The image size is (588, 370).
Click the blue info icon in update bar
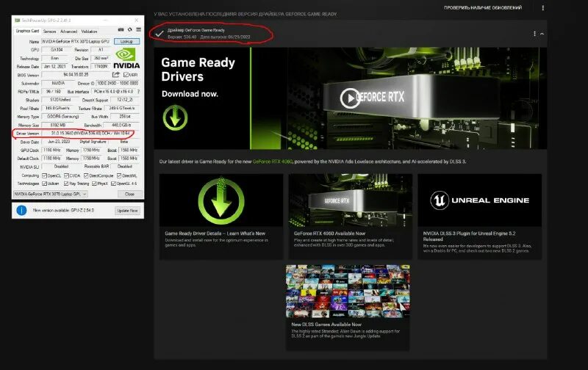tap(21, 211)
